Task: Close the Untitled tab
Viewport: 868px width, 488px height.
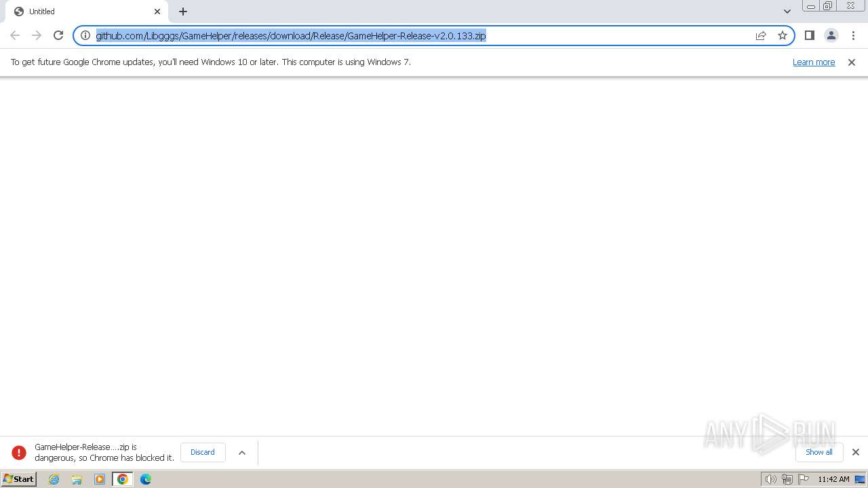Action: pos(157,12)
